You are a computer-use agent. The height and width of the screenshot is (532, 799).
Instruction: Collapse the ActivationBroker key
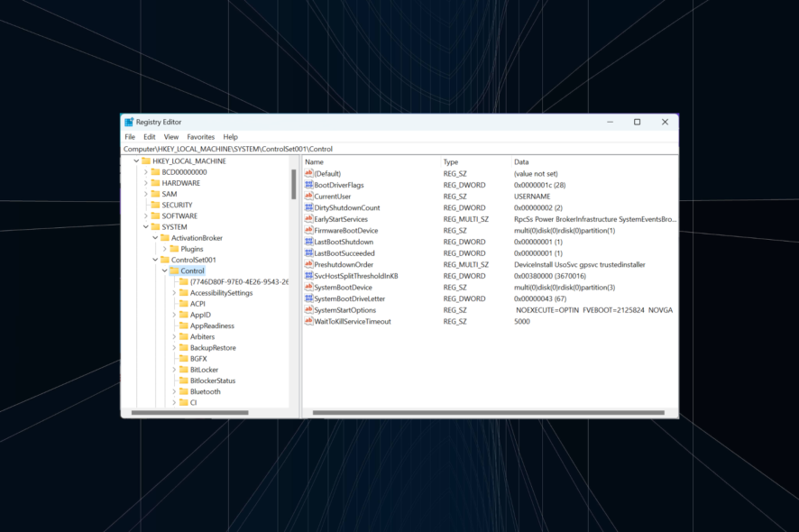155,238
